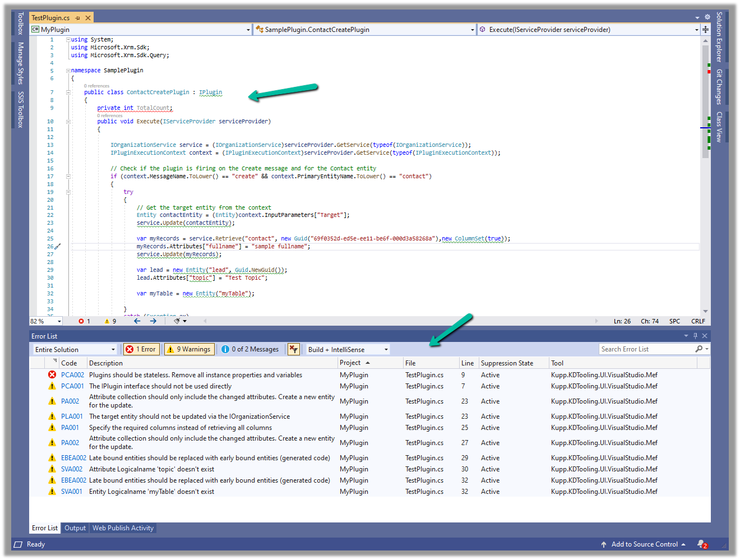This screenshot has width=740, height=560.
Task: Open the Solution Explorer side tab
Action: [719, 37]
